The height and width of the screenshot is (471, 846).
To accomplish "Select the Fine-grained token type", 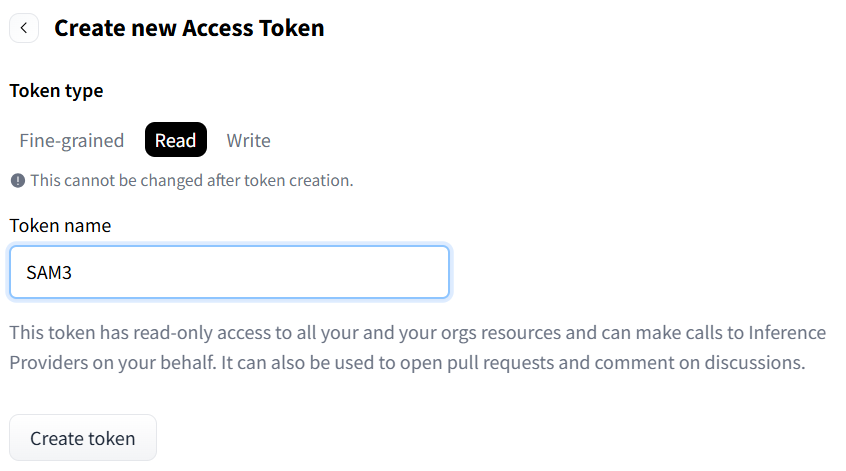I will [x=72, y=141].
